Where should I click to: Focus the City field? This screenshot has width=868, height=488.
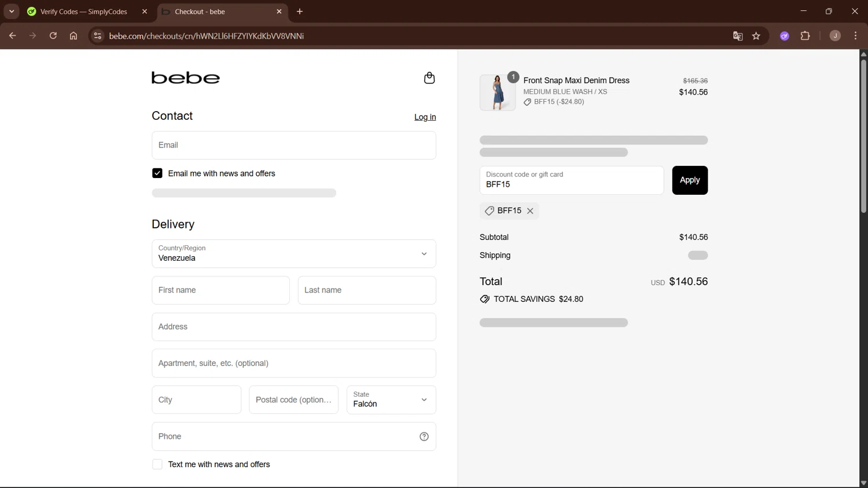[x=197, y=400]
